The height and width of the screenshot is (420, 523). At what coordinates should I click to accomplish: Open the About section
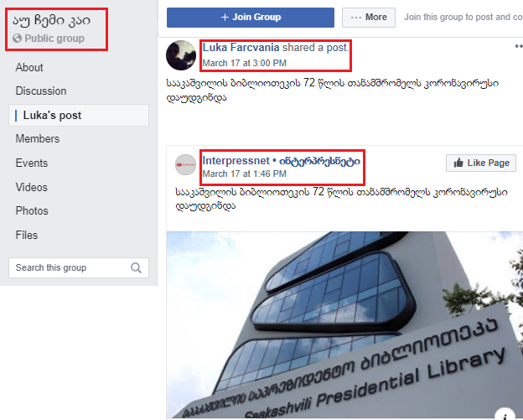(29, 67)
